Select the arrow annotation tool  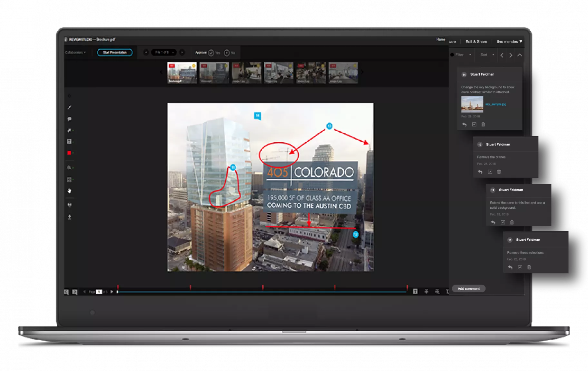(x=69, y=130)
